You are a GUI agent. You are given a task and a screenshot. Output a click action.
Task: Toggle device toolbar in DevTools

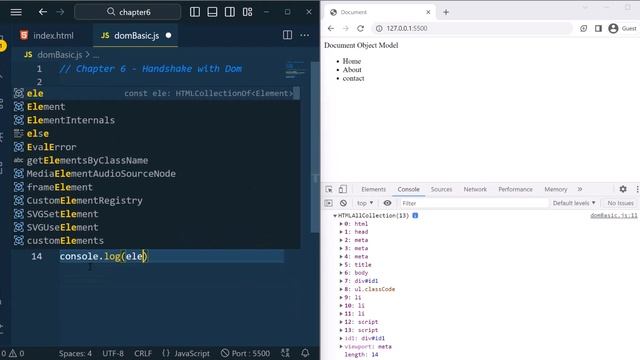[343, 189]
